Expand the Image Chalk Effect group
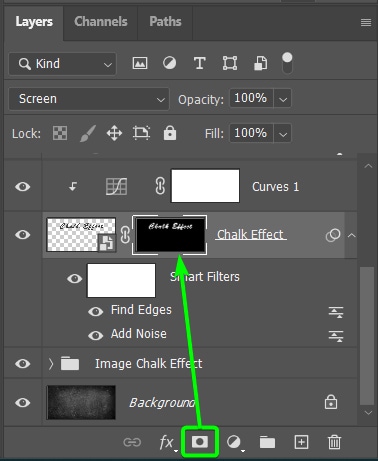 click(51, 364)
